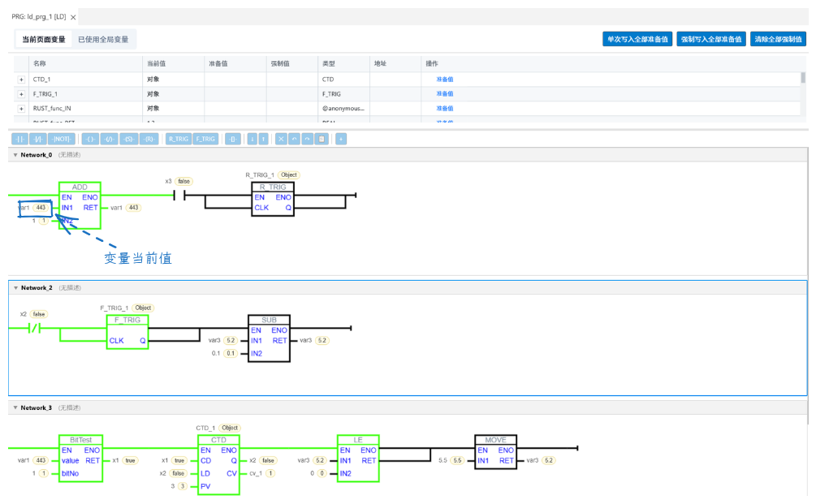Click 强制写入全部准备值 button

[x=711, y=39]
